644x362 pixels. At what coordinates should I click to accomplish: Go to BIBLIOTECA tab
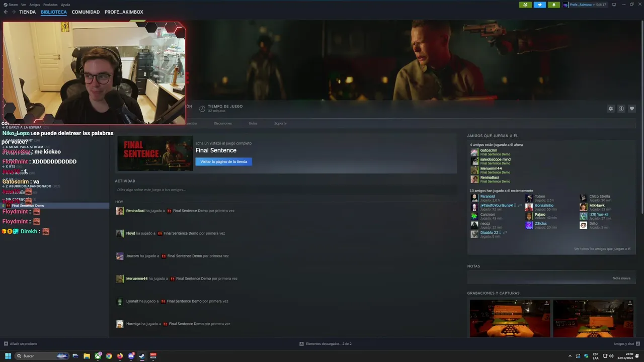pyautogui.click(x=54, y=12)
